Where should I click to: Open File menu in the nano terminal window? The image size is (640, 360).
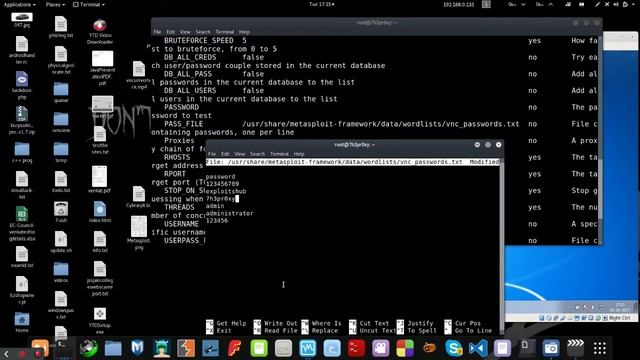click(212, 154)
